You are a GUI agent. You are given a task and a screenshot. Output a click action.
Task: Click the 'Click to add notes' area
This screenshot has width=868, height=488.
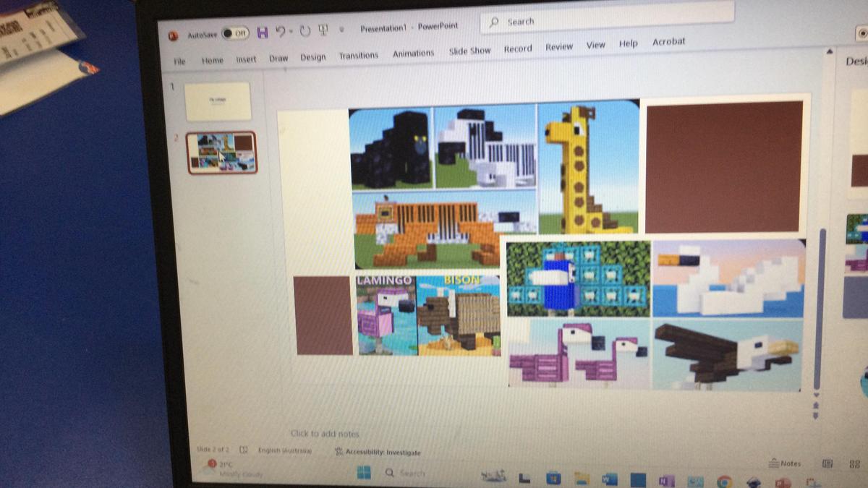[325, 434]
